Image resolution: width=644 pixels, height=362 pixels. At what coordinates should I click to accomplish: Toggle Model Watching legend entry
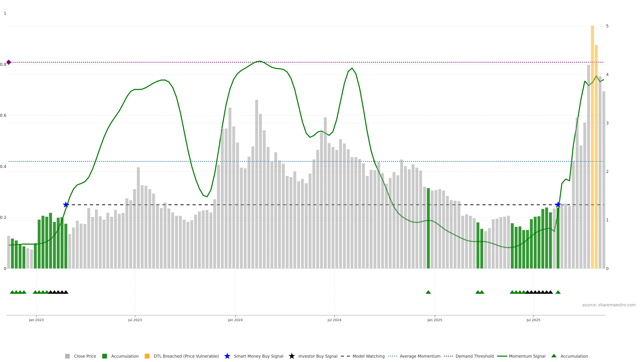[x=368, y=356]
